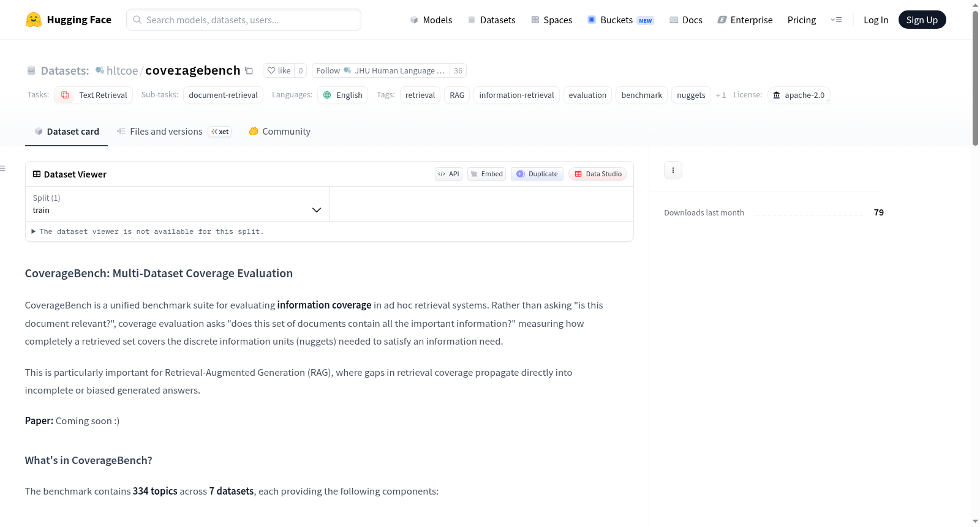The image size is (980, 527).
Task: Expand the train split dropdown
Action: 177,204
